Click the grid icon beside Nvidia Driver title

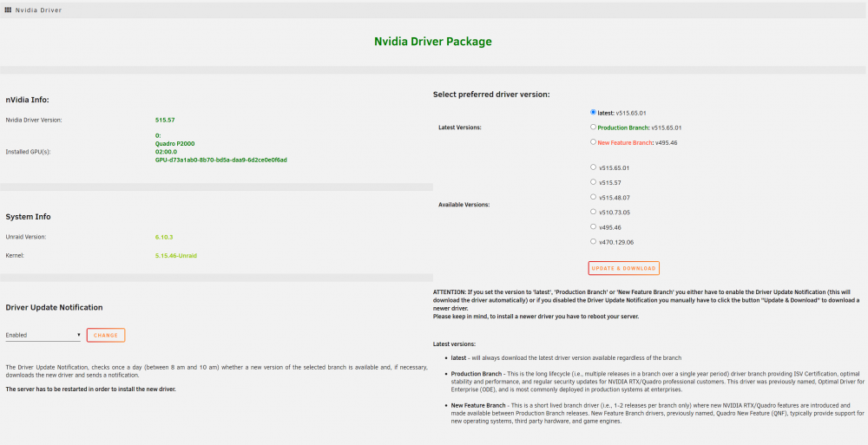click(x=8, y=10)
